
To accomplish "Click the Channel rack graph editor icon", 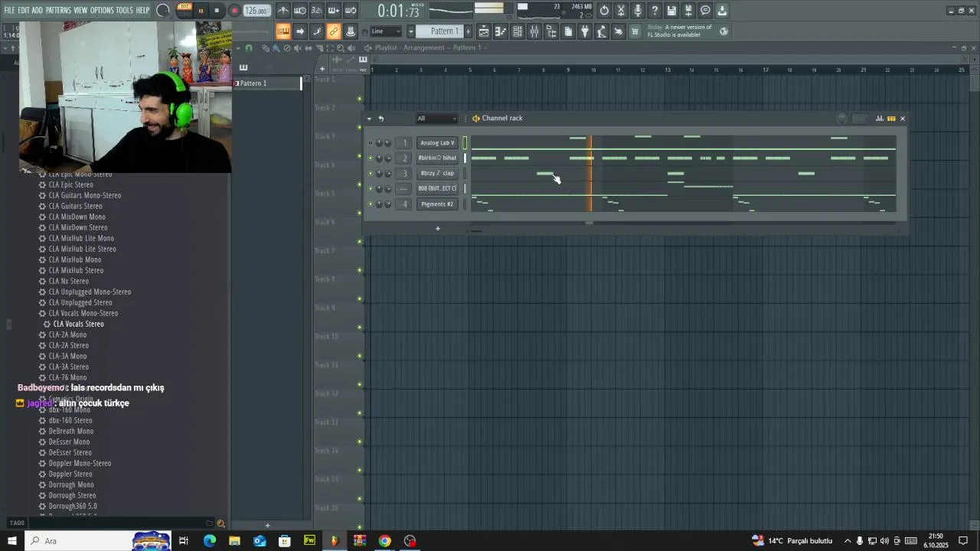I will point(880,119).
